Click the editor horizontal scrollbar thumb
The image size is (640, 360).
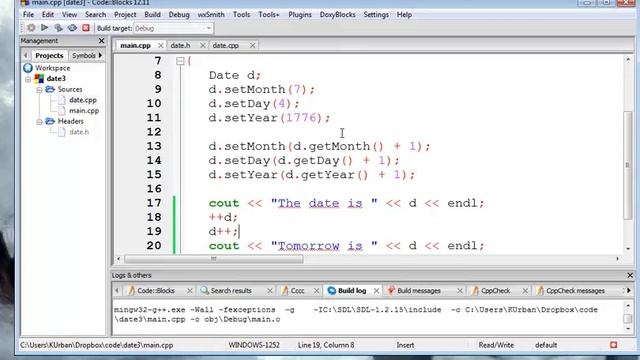[x=214, y=259]
